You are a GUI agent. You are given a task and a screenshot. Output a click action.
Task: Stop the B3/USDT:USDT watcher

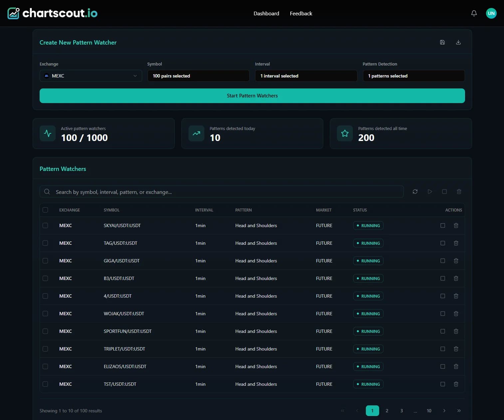tap(443, 278)
